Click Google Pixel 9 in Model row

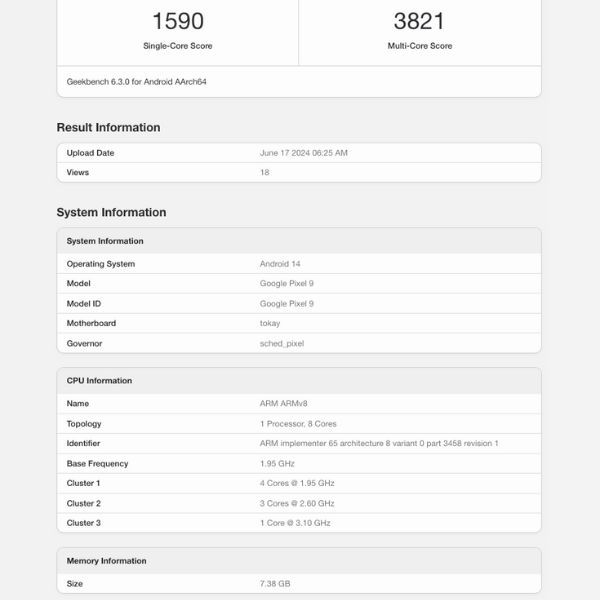(287, 284)
